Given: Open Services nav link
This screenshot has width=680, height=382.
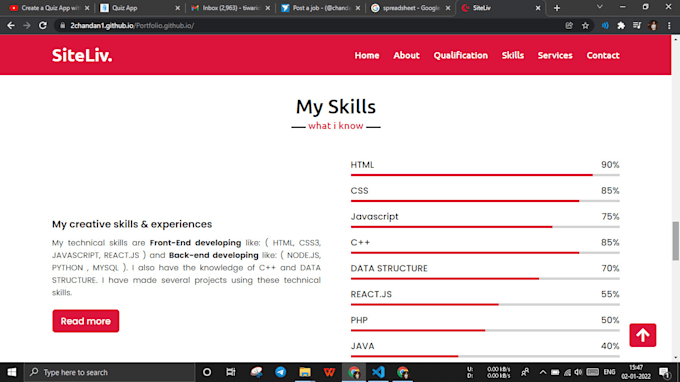Looking at the screenshot, I should click(555, 56).
